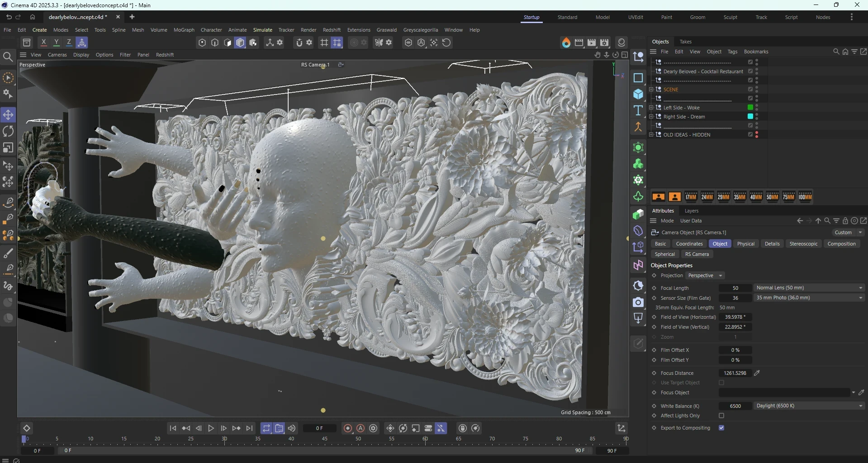Enable the Affect Lights Only checkbox
868x463 pixels.
tap(721, 416)
